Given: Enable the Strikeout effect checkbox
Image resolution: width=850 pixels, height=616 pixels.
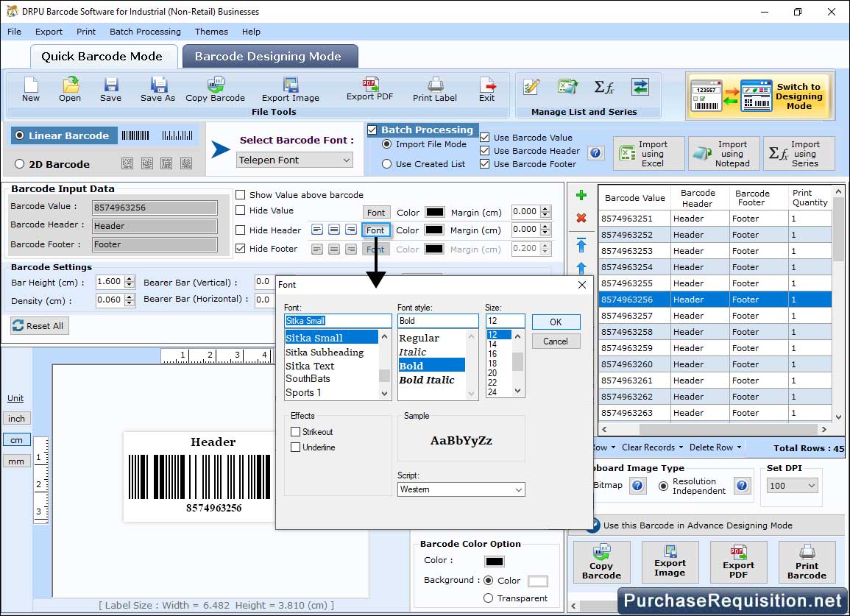Looking at the screenshot, I should pos(296,432).
